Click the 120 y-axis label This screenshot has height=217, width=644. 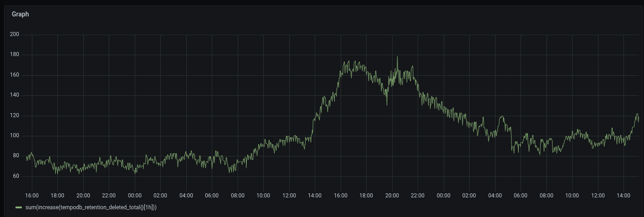[x=14, y=116]
